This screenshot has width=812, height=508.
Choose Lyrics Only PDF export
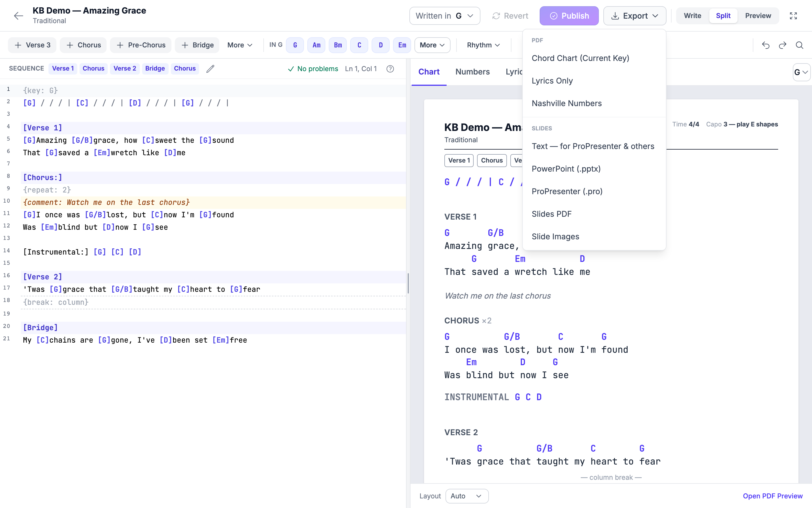[594, 81]
